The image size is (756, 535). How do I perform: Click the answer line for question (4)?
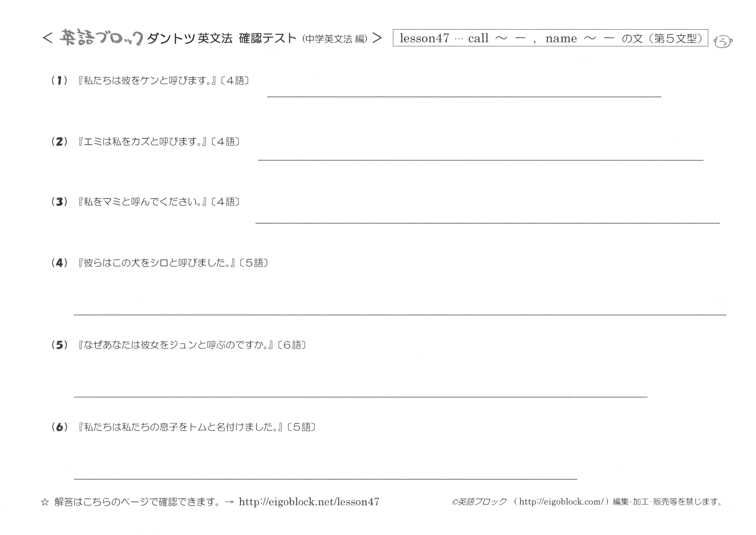click(400, 315)
